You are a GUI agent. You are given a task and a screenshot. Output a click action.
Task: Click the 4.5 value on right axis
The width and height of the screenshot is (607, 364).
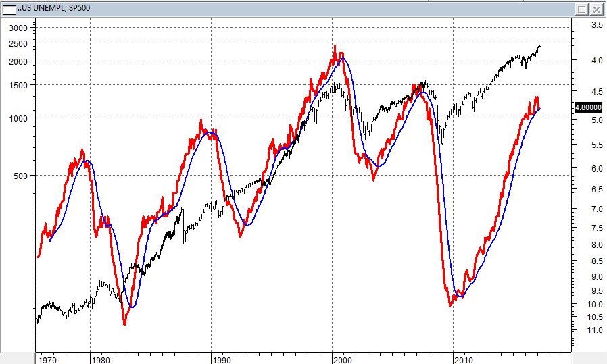coord(598,92)
